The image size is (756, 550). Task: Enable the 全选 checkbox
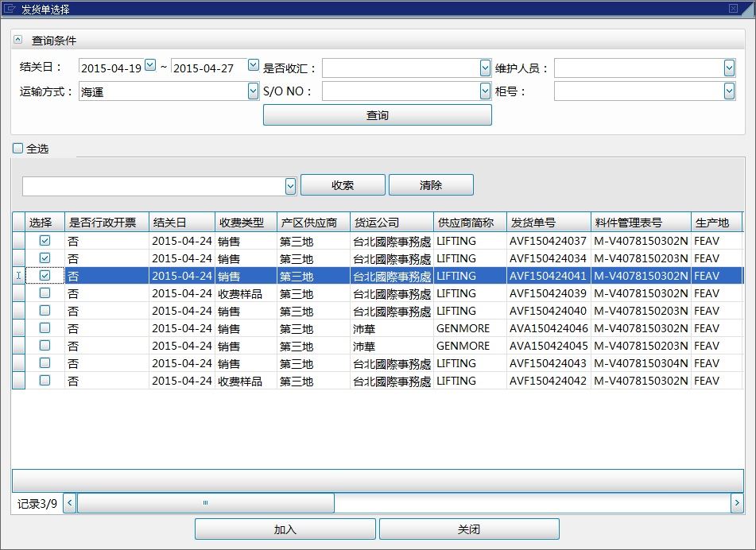pos(17,148)
